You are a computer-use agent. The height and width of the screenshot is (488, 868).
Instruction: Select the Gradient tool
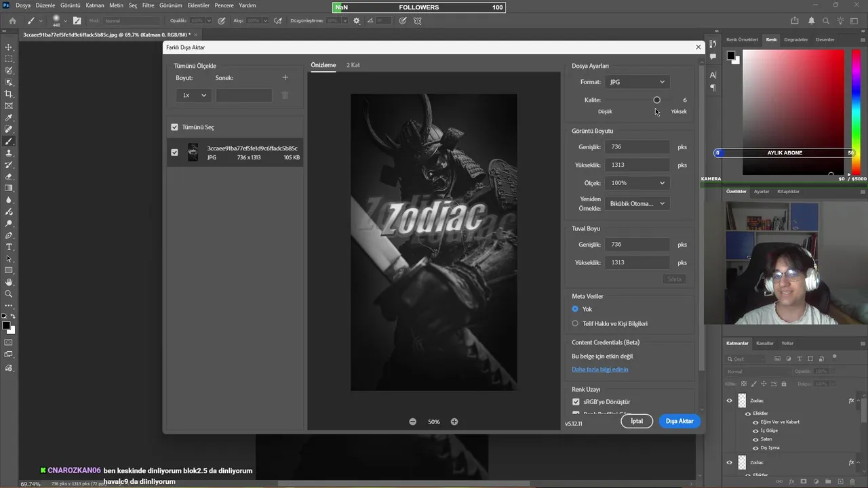coord(9,188)
